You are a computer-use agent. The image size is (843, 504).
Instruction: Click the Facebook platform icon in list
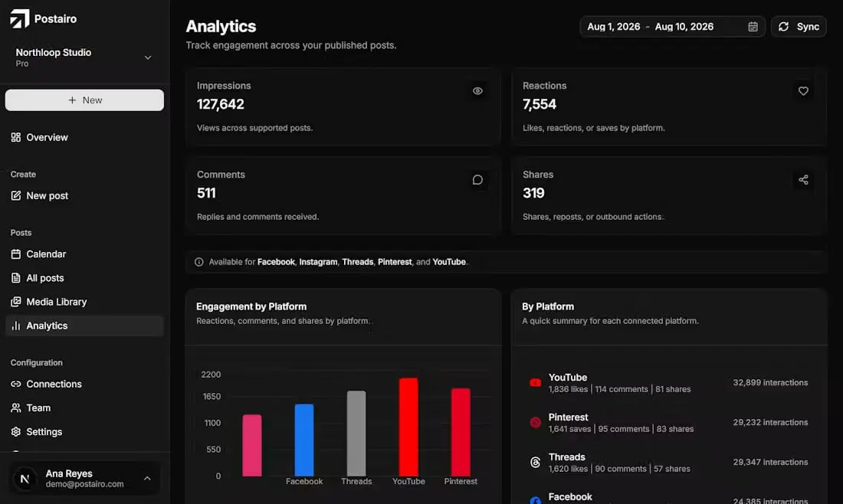536,500
